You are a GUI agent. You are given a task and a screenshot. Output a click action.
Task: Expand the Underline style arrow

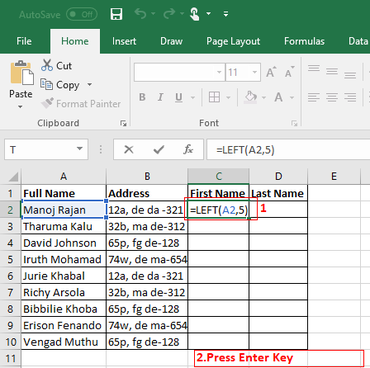[x=193, y=98]
